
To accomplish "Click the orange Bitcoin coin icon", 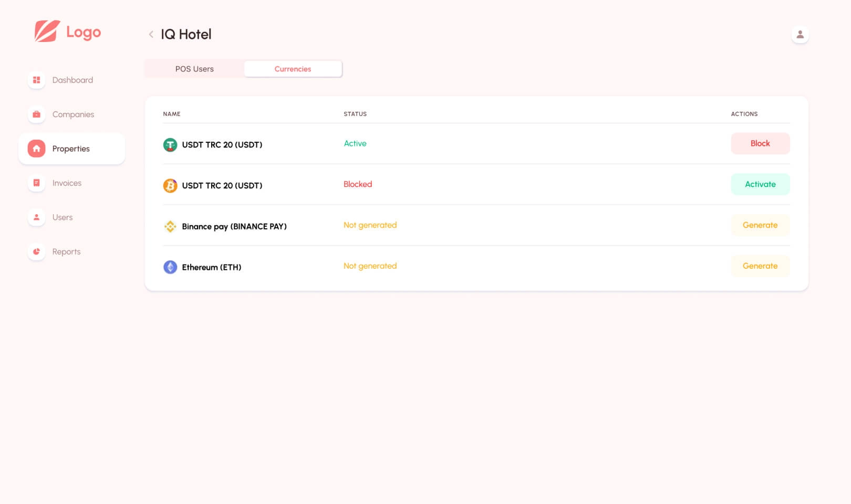I will tap(170, 185).
